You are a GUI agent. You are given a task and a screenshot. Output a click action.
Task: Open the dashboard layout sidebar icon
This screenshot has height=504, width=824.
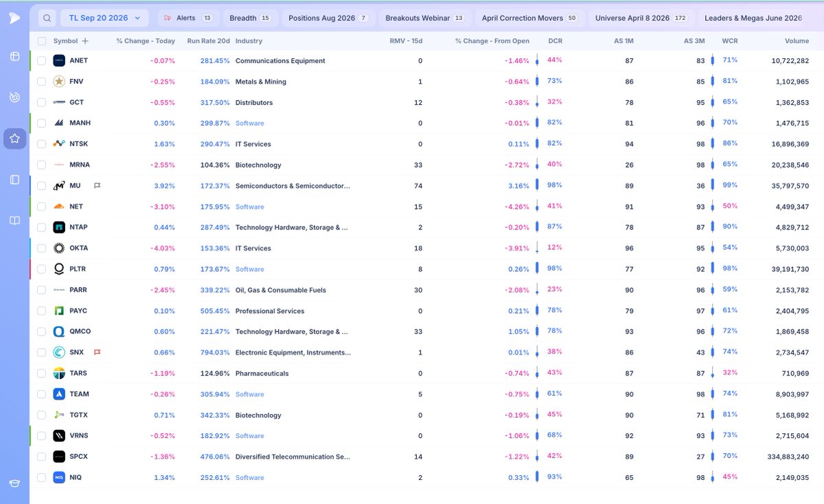tap(14, 56)
